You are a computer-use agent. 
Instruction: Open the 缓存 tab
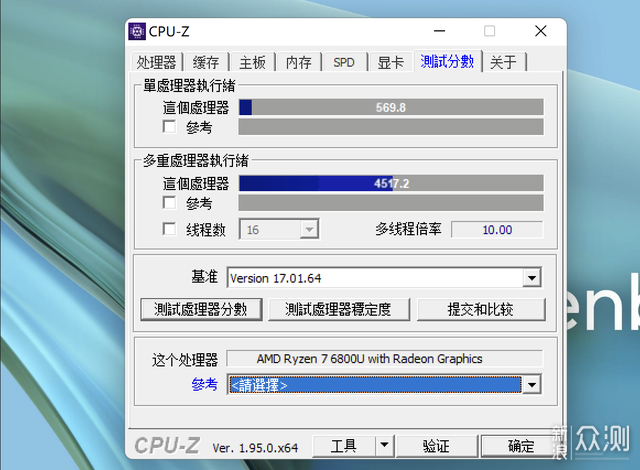[x=206, y=63]
